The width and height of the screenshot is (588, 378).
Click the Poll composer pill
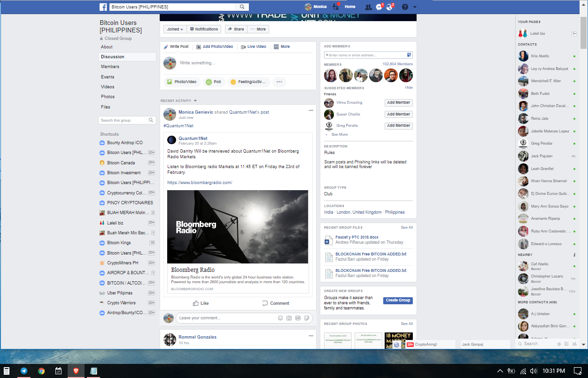click(x=214, y=82)
